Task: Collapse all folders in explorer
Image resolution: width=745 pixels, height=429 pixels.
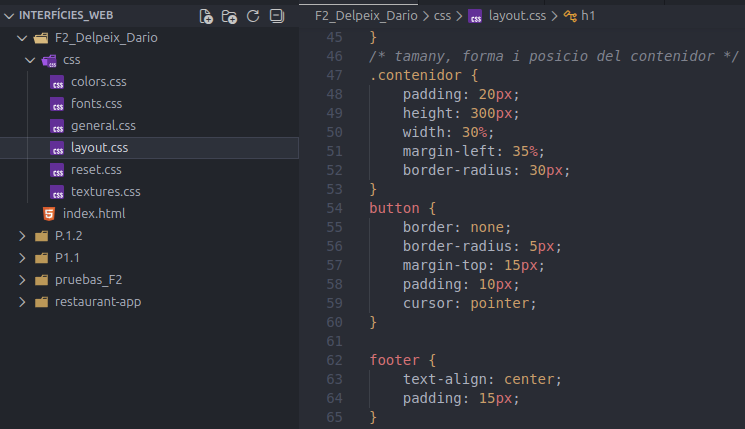Action: (277, 16)
